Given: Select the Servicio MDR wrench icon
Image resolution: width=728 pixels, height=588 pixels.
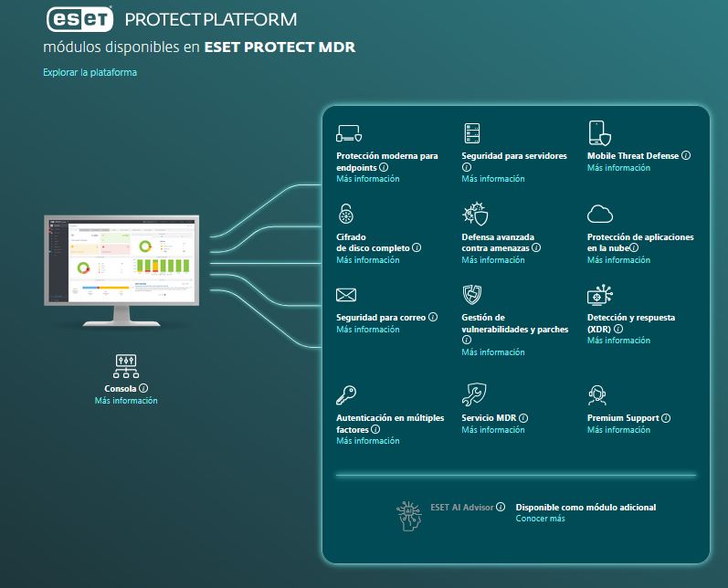Looking at the screenshot, I should click(x=472, y=395).
